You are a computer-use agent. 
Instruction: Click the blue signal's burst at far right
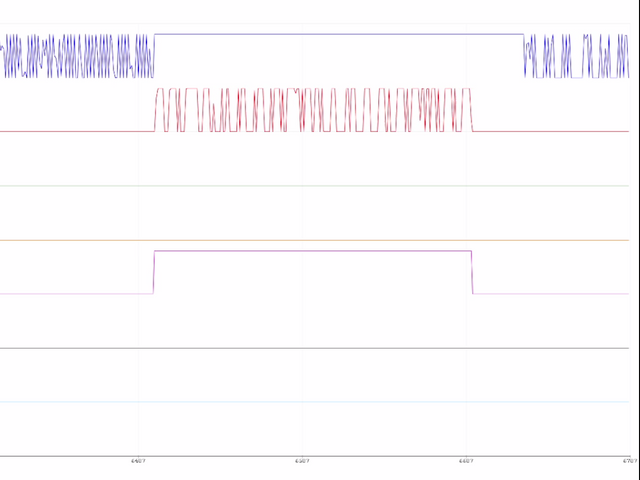[x=580, y=57]
